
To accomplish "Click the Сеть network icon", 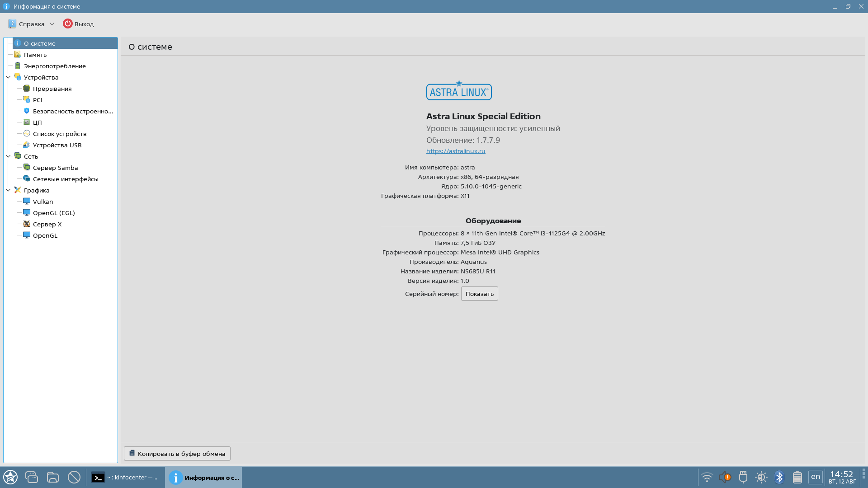I will pyautogui.click(x=18, y=156).
